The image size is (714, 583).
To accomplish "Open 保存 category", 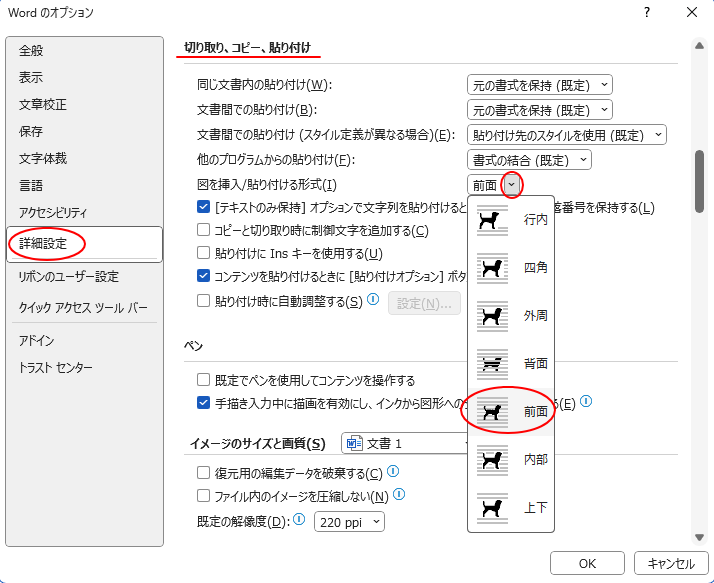I will (85, 132).
